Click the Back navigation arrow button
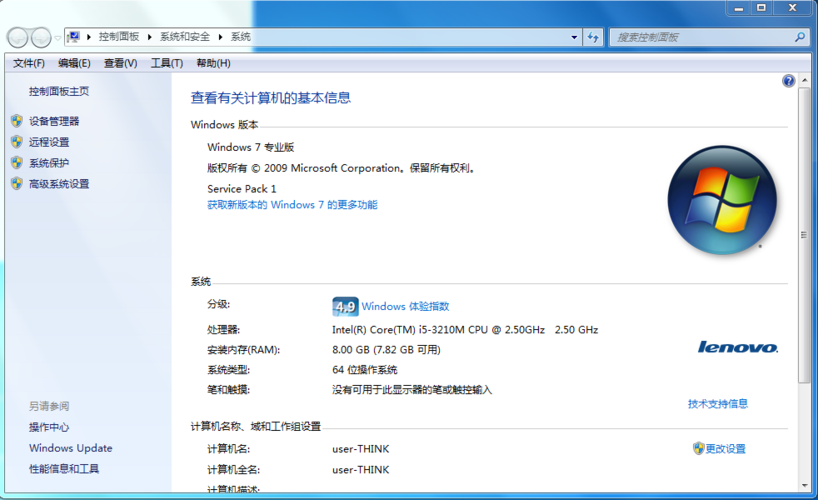This screenshot has height=500, width=818. [x=17, y=37]
